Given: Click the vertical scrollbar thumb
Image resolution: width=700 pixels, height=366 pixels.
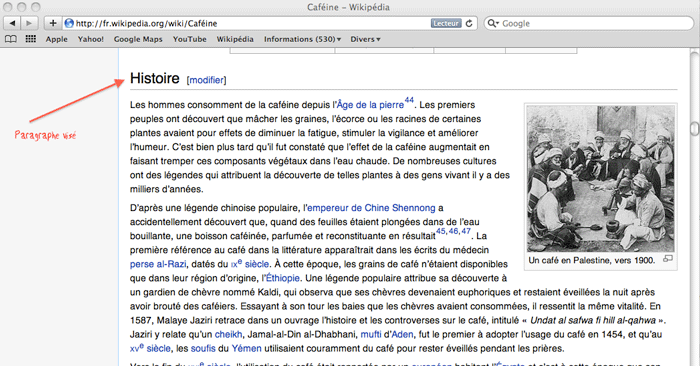Looking at the screenshot, I should 694,129.
